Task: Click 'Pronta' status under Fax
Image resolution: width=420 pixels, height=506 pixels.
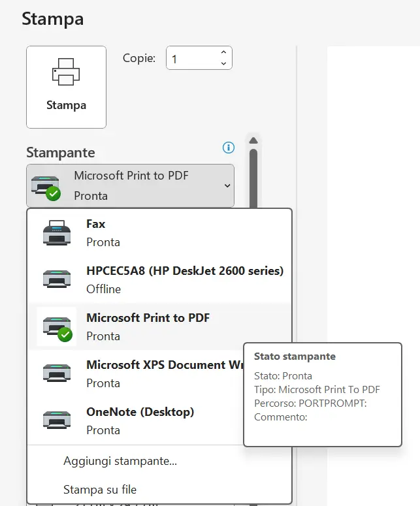Action: coord(103,242)
